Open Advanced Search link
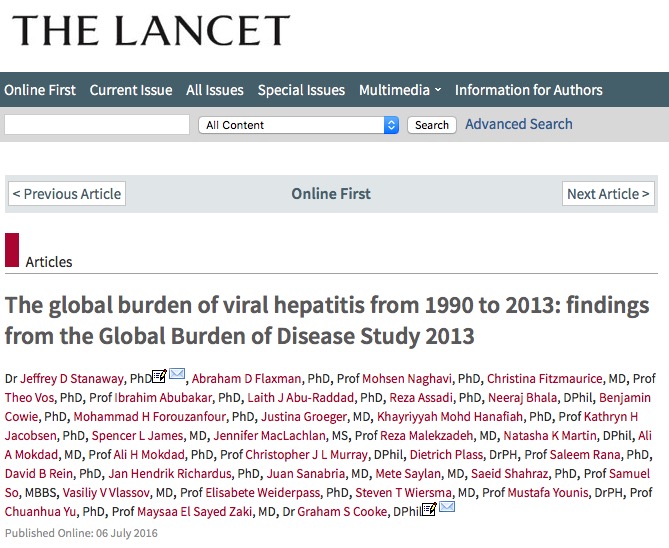This screenshot has width=669, height=548. point(519,124)
